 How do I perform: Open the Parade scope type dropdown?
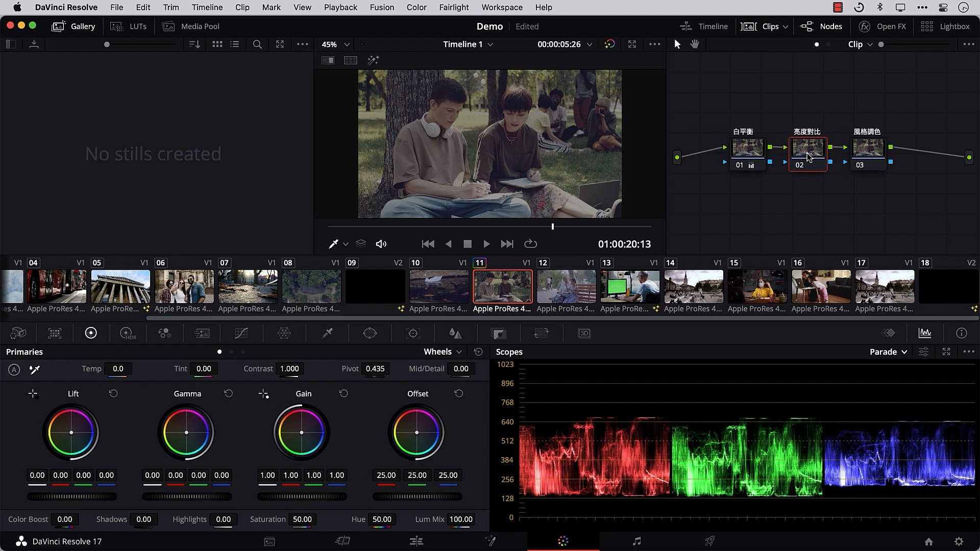point(888,352)
